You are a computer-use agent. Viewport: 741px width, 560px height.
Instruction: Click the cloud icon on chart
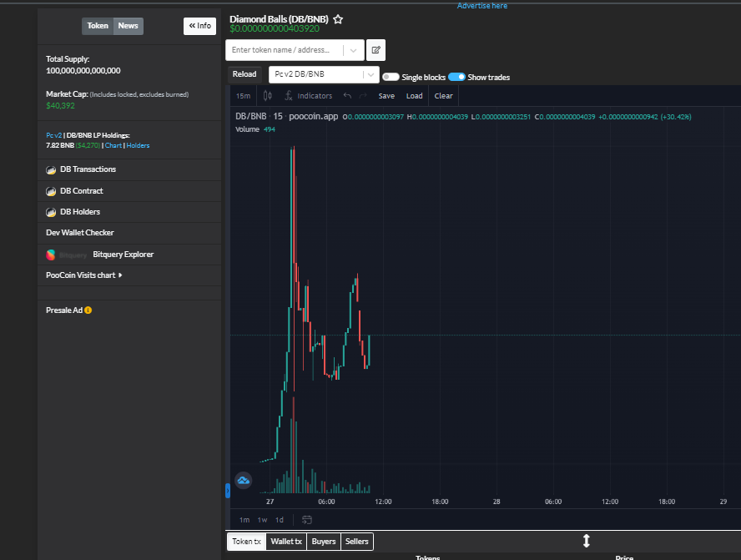pyautogui.click(x=244, y=481)
